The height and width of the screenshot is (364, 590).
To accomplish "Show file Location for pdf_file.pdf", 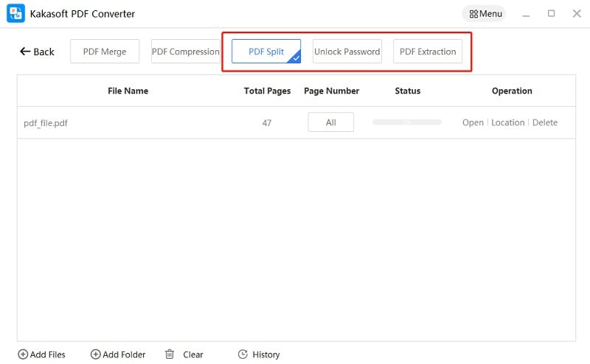I will (x=507, y=122).
